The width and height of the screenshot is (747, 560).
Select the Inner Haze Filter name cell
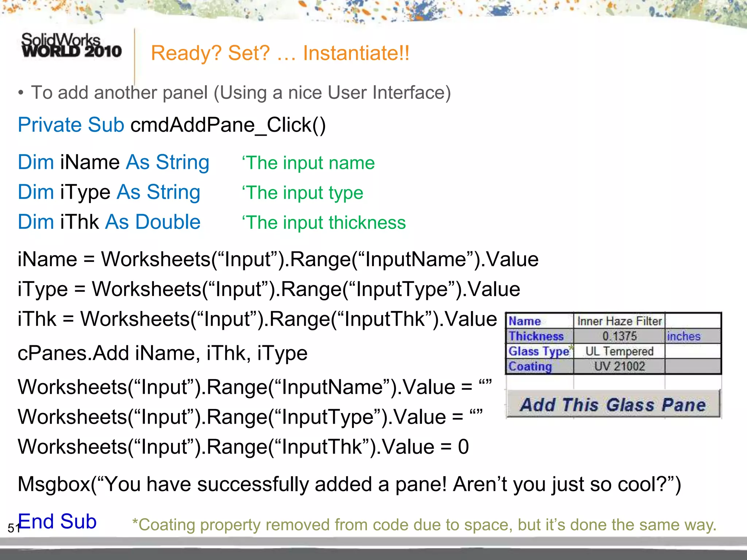(x=619, y=321)
